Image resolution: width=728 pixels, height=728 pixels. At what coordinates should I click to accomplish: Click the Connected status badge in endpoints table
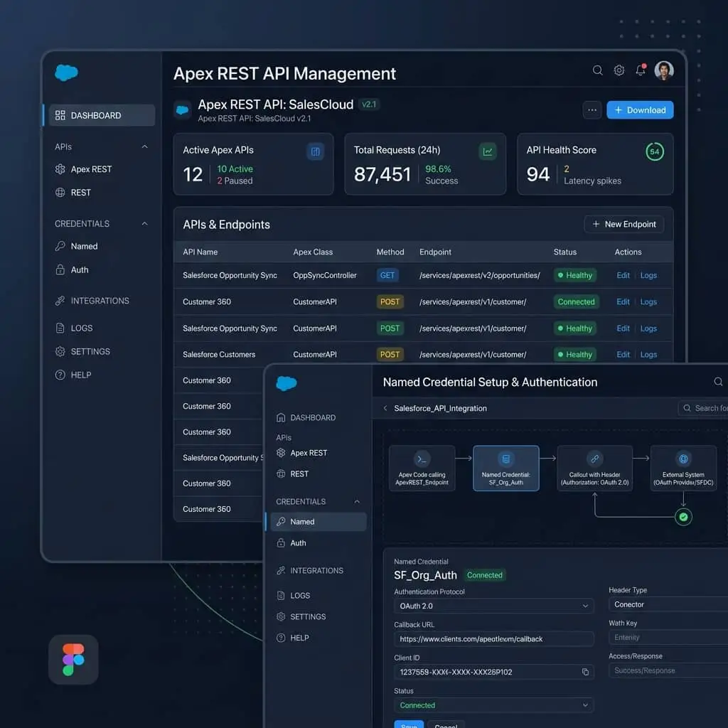(576, 301)
